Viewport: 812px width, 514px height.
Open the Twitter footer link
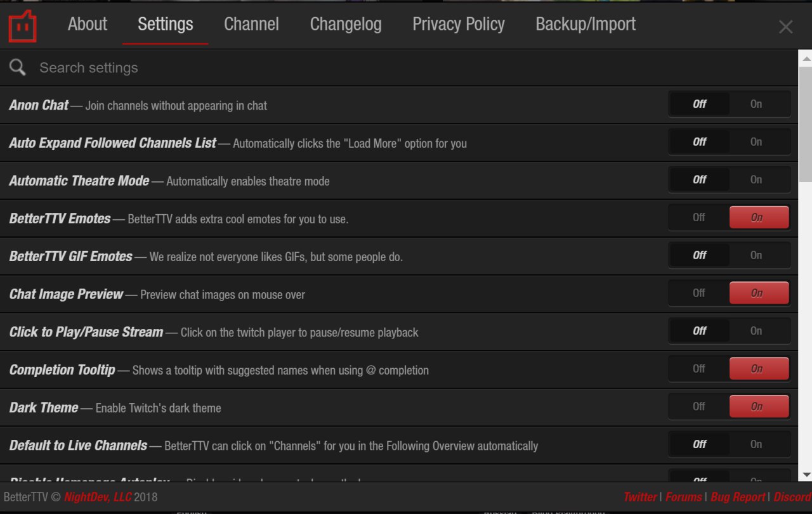(640, 497)
